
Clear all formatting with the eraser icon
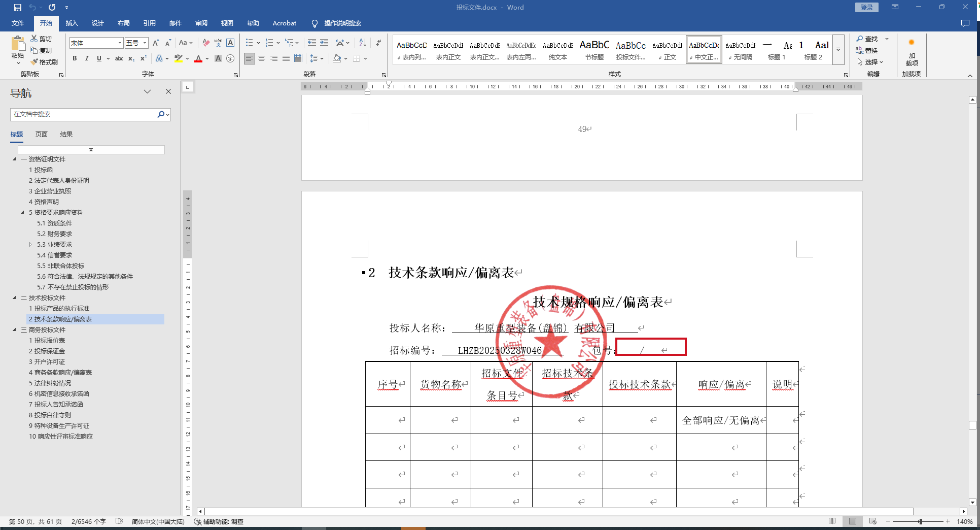[x=206, y=43]
